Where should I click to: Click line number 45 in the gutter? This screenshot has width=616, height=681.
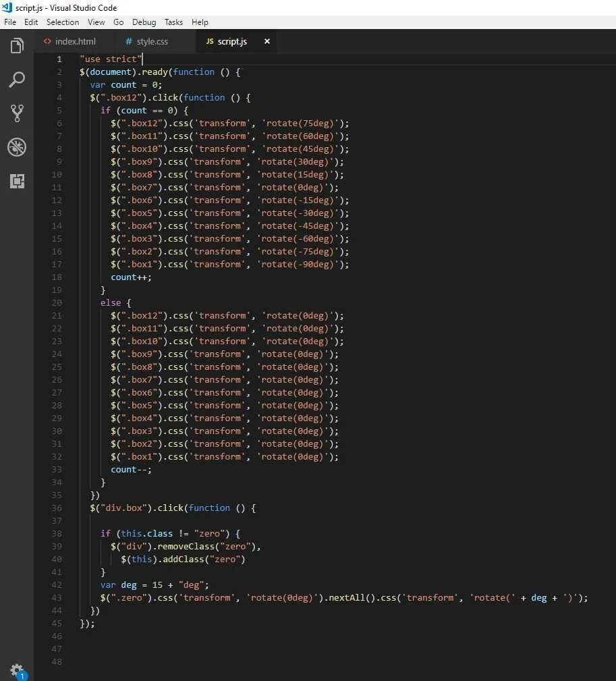click(x=57, y=623)
